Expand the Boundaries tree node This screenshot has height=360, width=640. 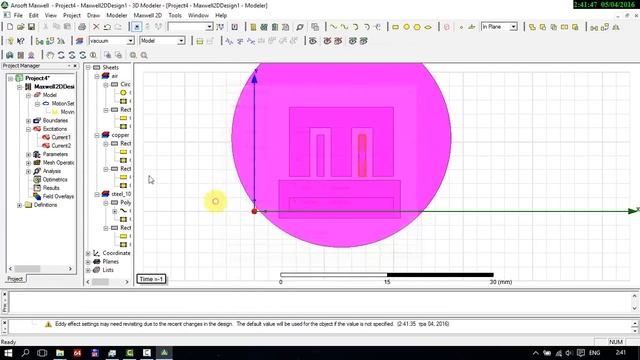coord(29,120)
